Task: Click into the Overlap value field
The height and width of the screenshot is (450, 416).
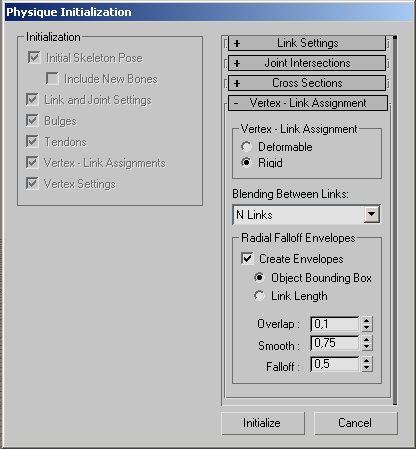Action: coord(335,324)
